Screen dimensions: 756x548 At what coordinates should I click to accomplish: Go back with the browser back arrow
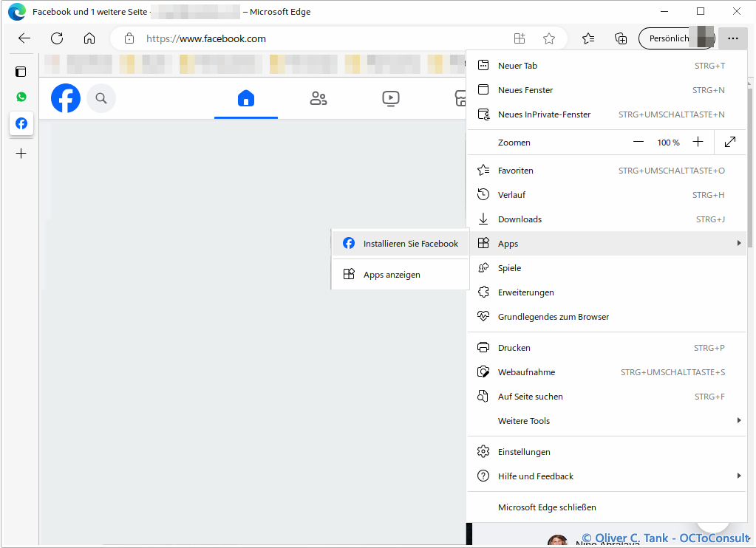[24, 38]
